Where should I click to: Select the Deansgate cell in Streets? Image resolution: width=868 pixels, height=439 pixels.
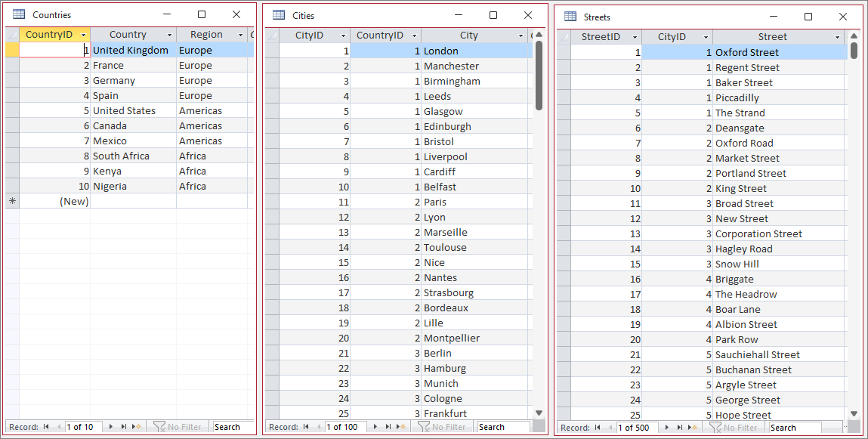pos(780,128)
